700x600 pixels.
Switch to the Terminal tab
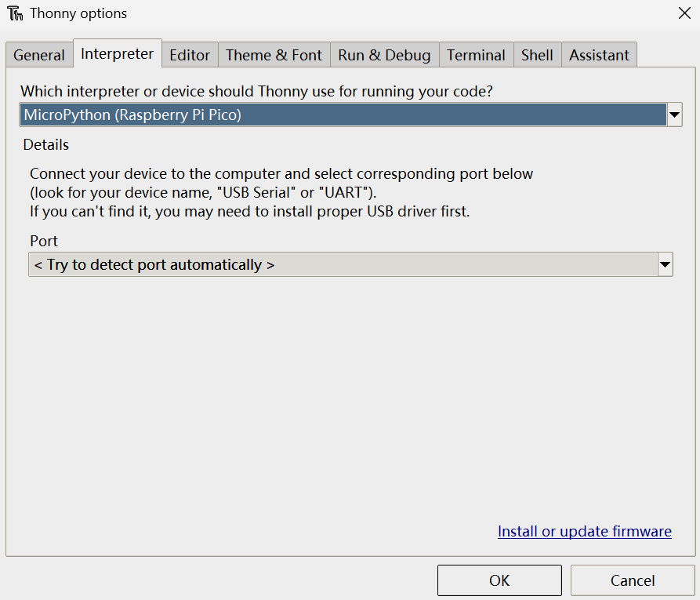(476, 55)
